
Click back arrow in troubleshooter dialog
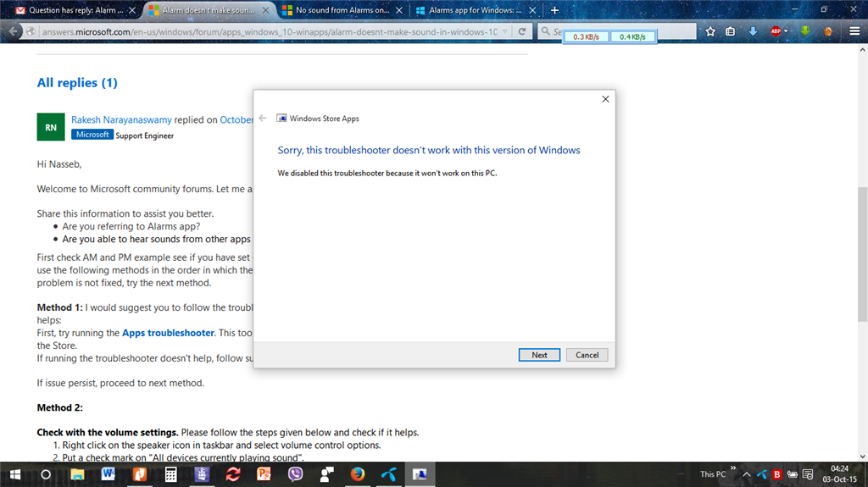click(263, 118)
